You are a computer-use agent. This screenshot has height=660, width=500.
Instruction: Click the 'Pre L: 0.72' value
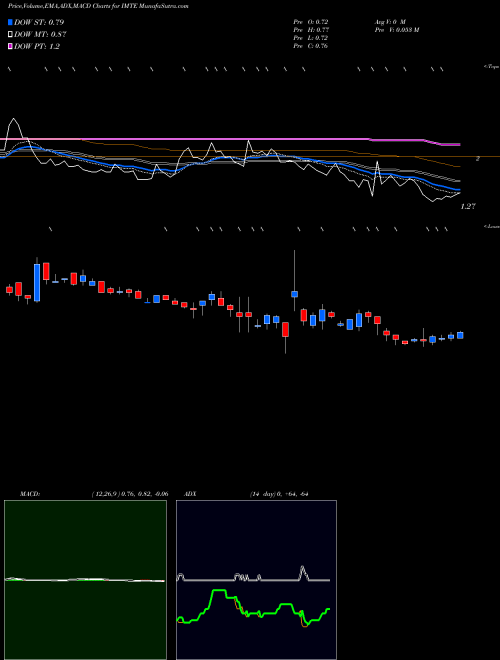point(311,38)
